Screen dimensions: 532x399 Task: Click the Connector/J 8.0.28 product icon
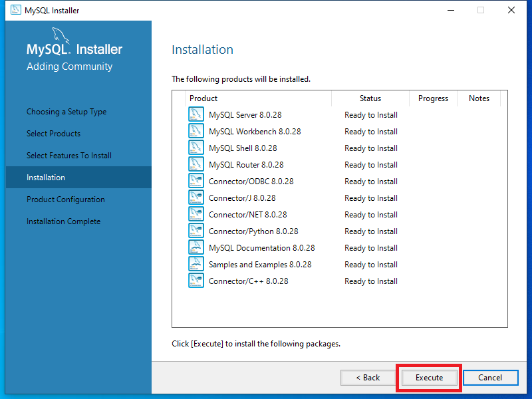(196, 198)
